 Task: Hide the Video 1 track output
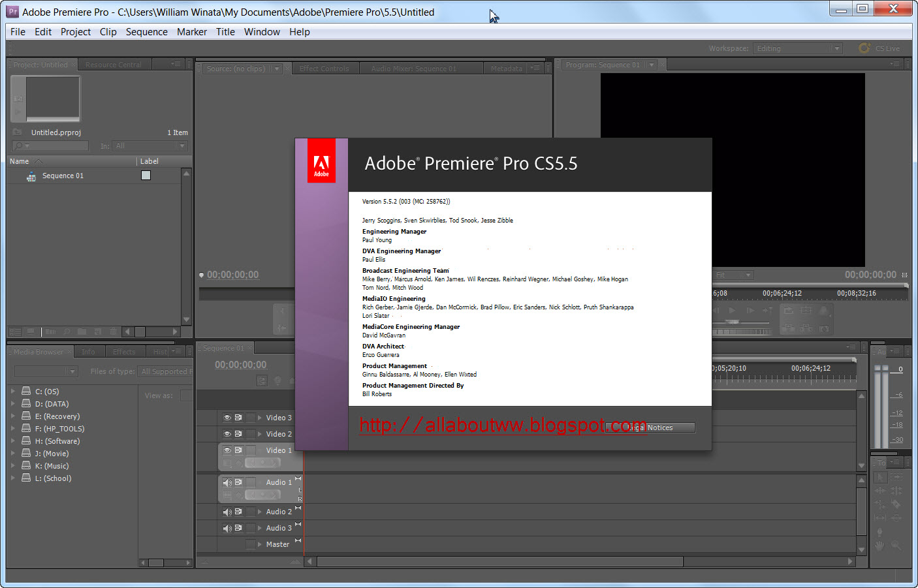227,450
